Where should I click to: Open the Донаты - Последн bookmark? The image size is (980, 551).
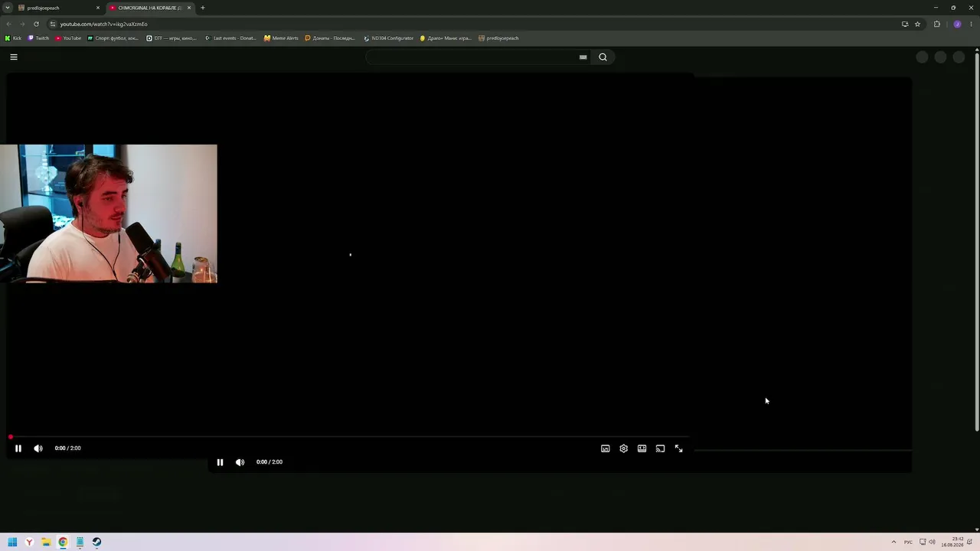pos(330,38)
